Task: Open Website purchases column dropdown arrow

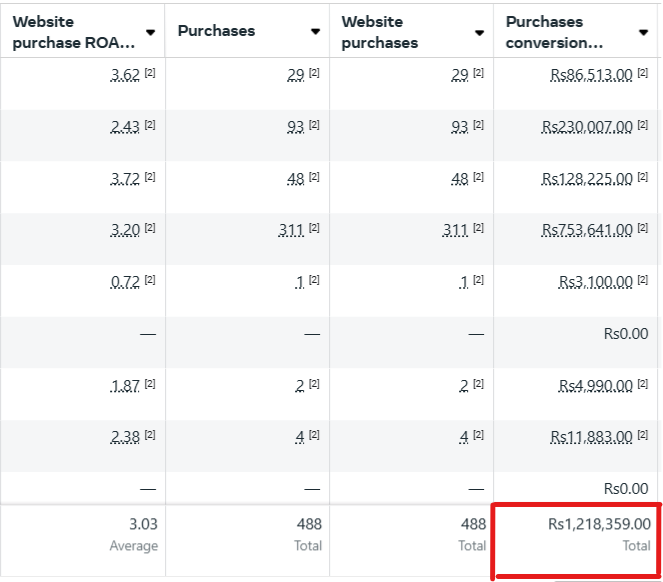Action: coord(479,33)
